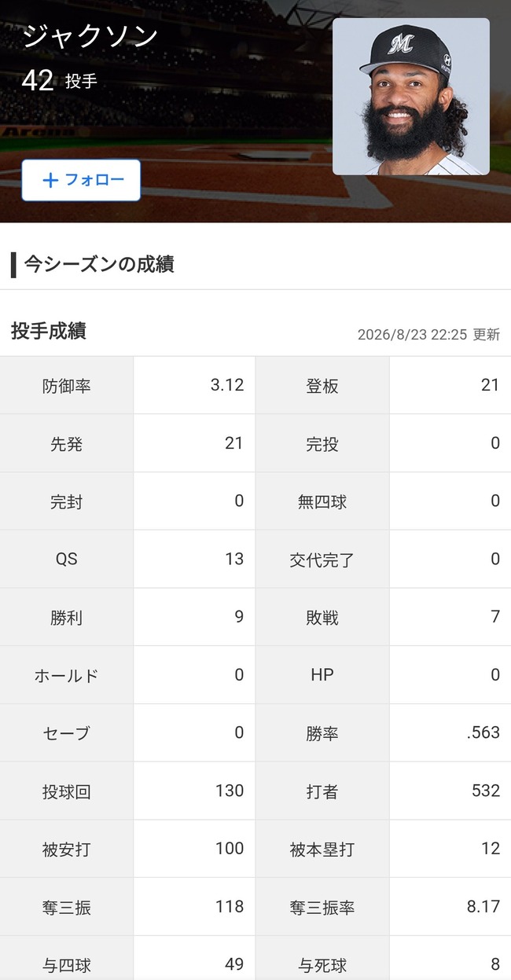The width and height of the screenshot is (511, 980).
Task: Select the 勝率 value .563
Action: click(x=483, y=732)
